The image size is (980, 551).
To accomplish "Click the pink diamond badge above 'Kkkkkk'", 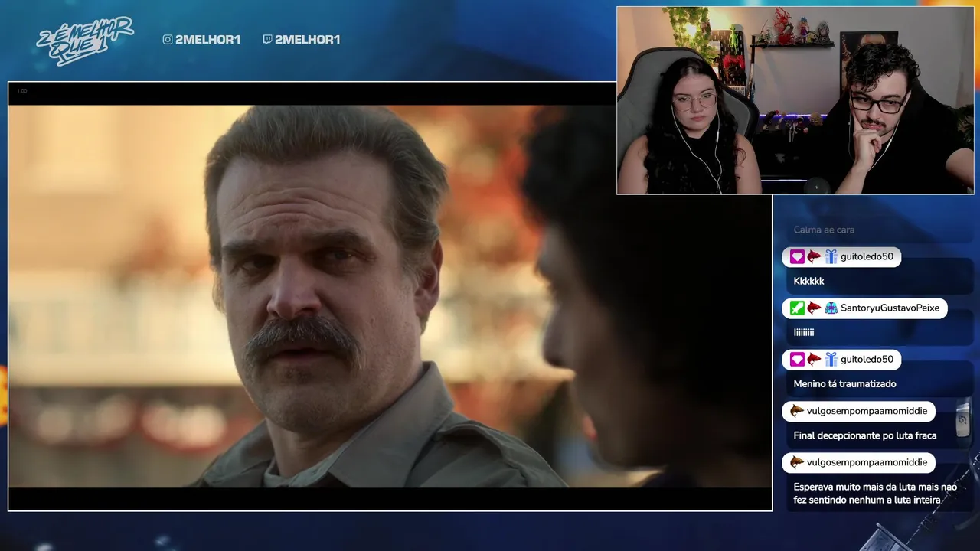I will pyautogui.click(x=797, y=257).
